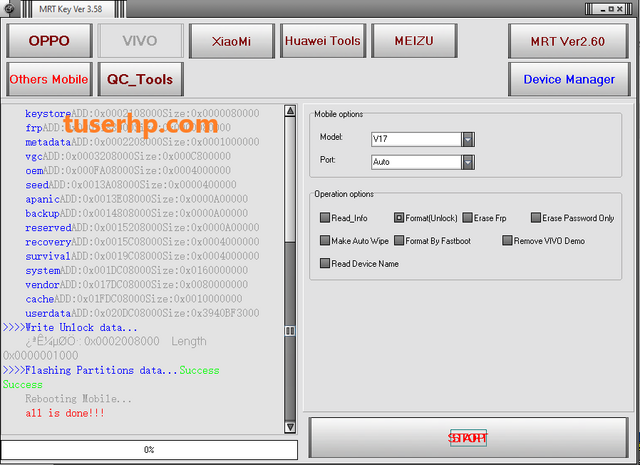Click the log scrollbar up arrow
This screenshot has width=640, height=465.
pos(290,111)
